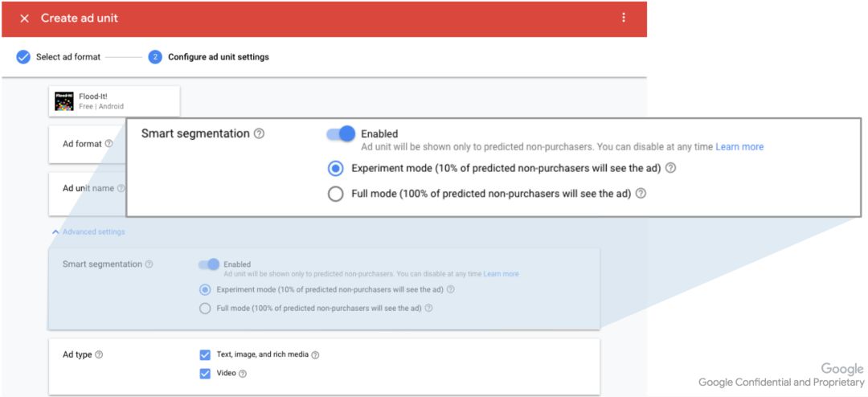Toggle small Enabled switch under Advanced settings
Screen dimensions: 868x397
[x=209, y=264]
